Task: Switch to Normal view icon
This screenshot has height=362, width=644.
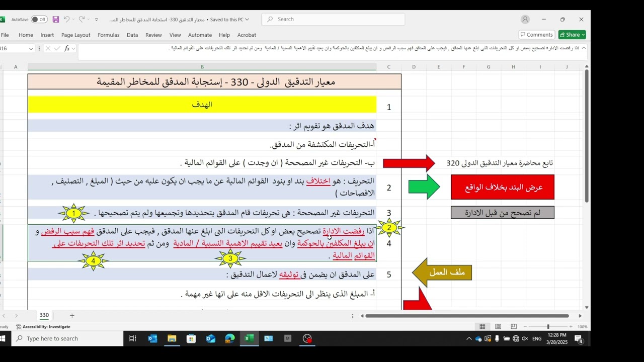Action: tap(482, 327)
